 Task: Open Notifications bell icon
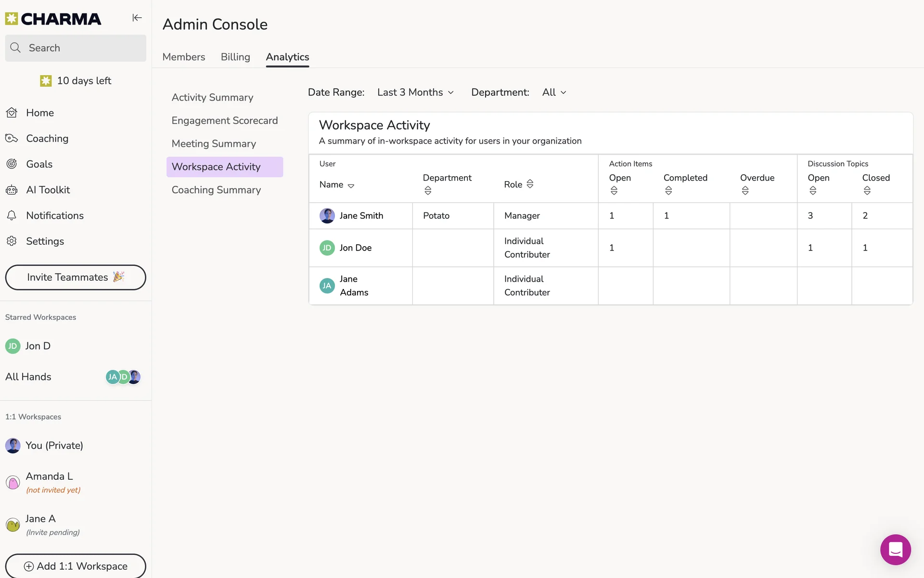pyautogui.click(x=12, y=216)
